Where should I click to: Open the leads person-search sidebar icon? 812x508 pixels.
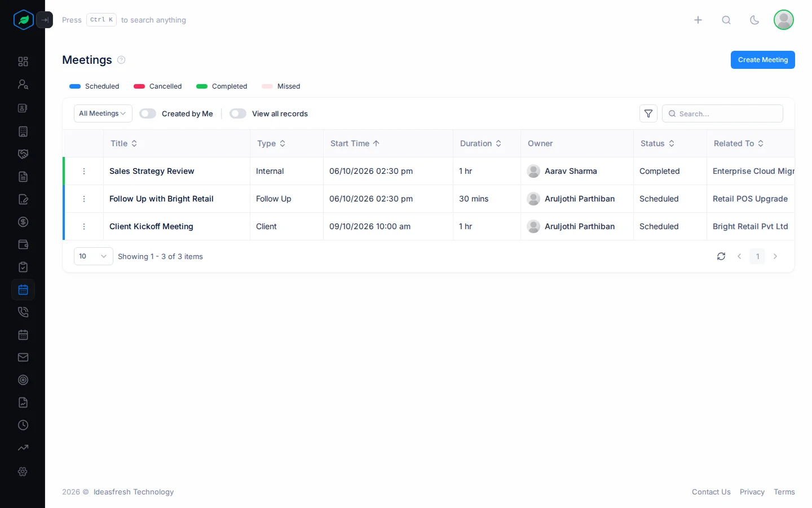click(x=23, y=84)
